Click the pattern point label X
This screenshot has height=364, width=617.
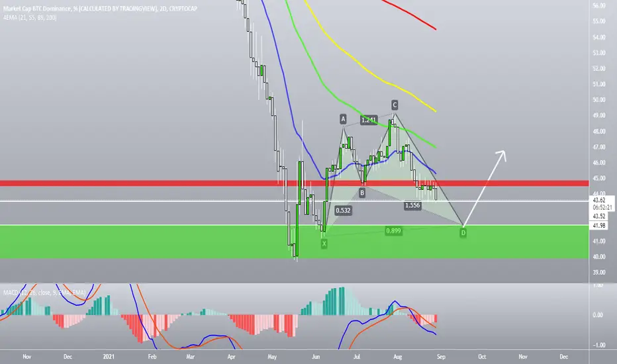pos(324,244)
